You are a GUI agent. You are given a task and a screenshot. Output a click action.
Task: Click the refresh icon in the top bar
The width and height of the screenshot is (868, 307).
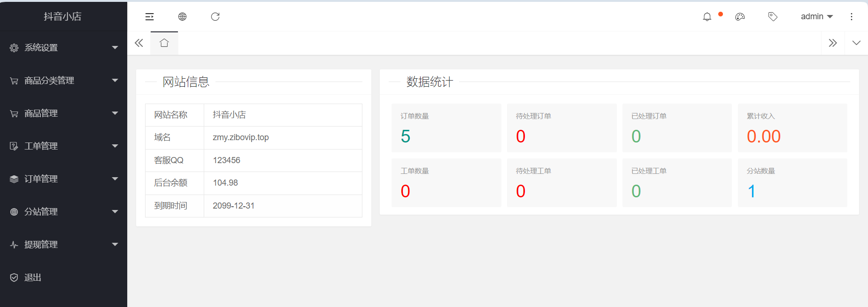(215, 17)
